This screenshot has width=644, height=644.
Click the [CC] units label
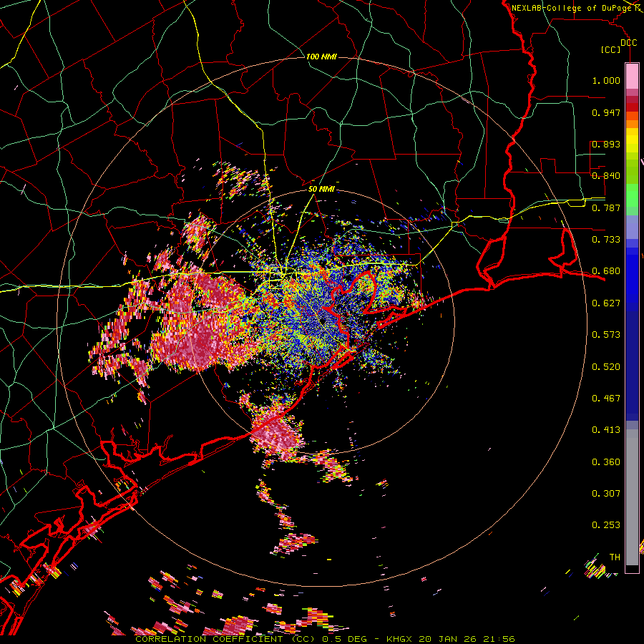611,49
